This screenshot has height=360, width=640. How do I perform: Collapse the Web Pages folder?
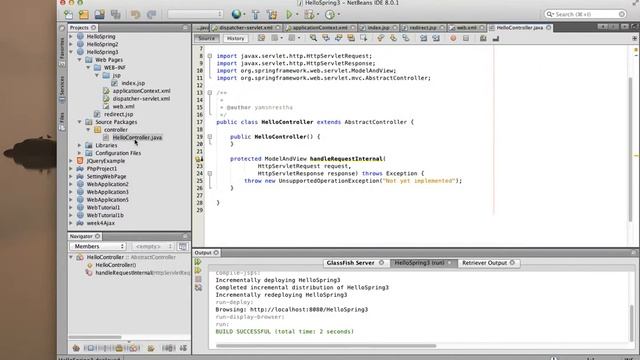[80, 60]
